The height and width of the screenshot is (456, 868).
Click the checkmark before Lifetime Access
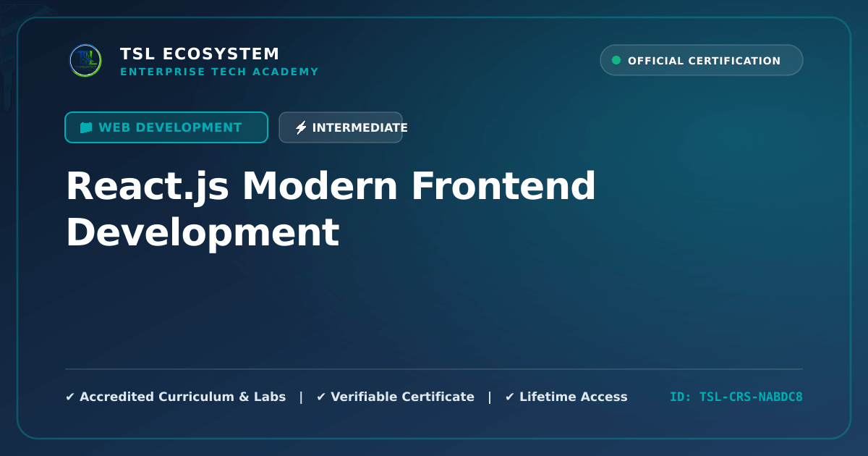coord(510,397)
